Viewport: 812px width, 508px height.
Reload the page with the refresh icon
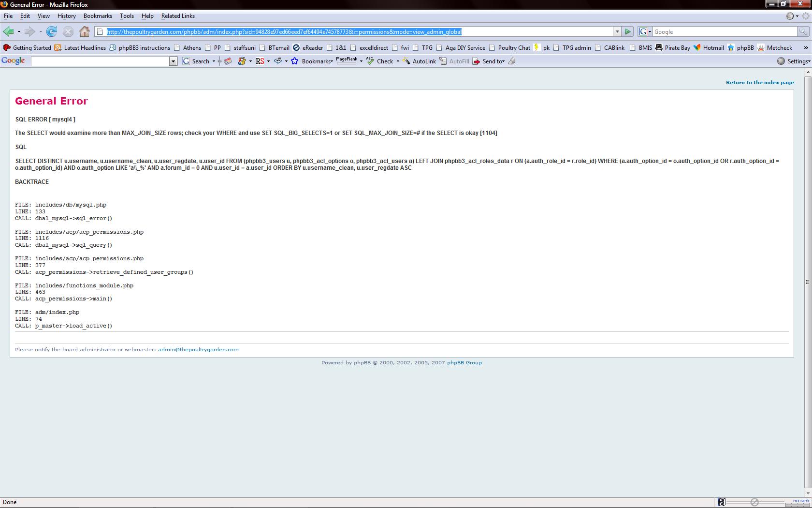tap(52, 32)
